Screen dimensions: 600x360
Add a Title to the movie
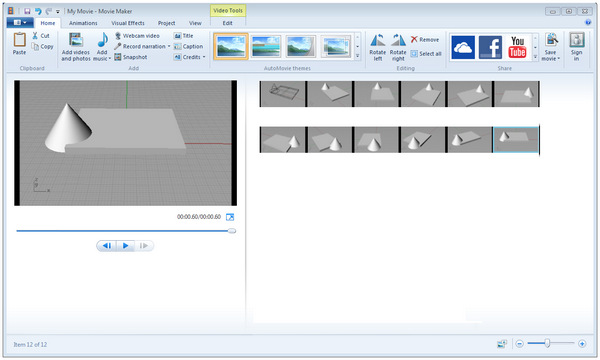(183, 36)
